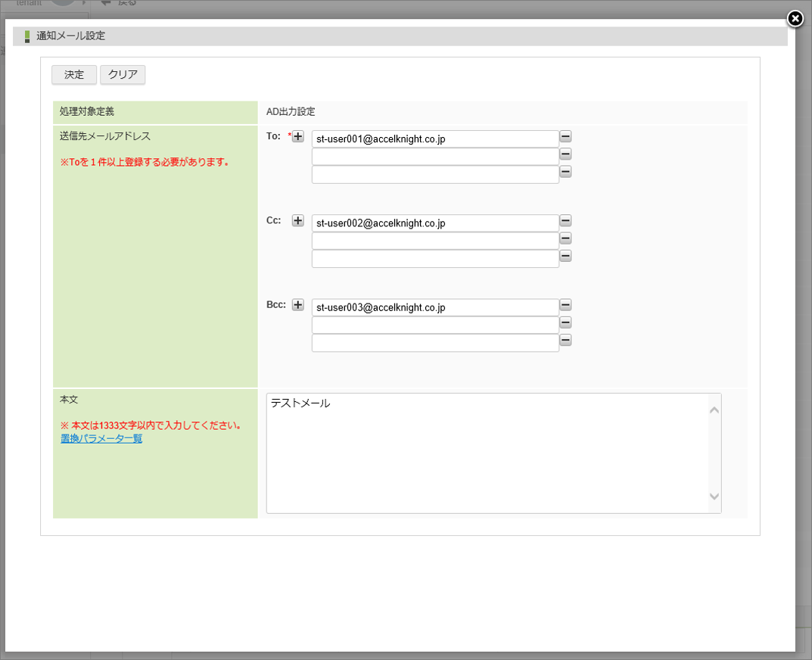Click the second empty To address field

(x=435, y=157)
